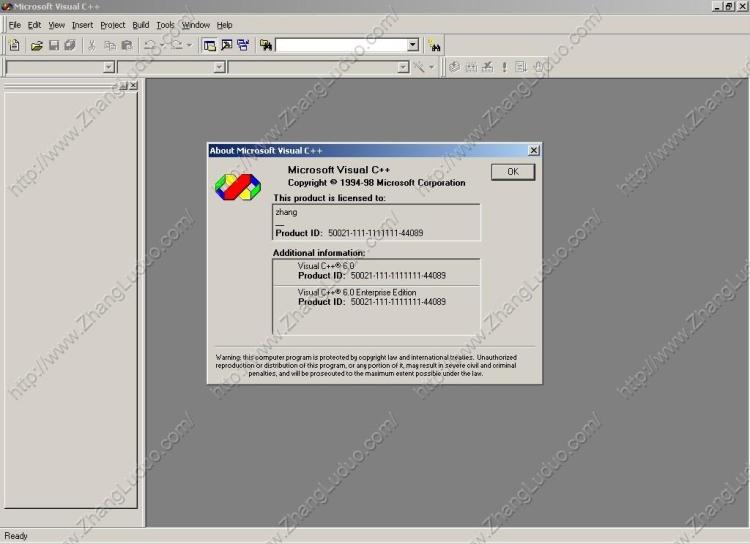Click the breakpoint hand icon
This screenshot has height=544, width=750.
(x=539, y=67)
